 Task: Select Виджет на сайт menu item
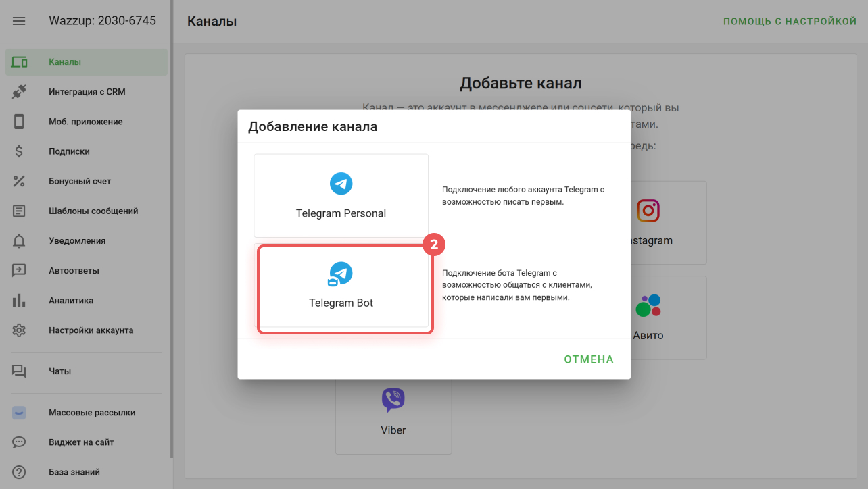click(x=87, y=442)
